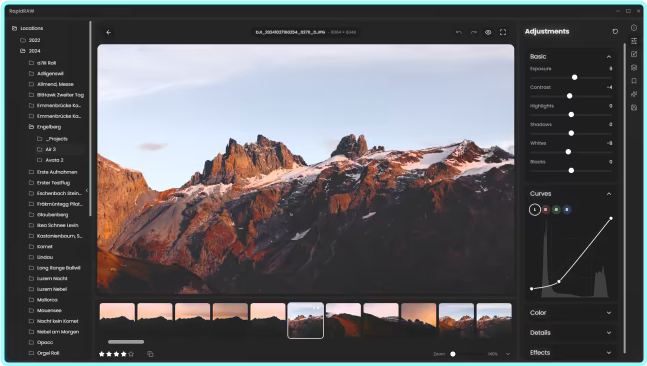The height and width of the screenshot is (366, 647).
Task: Collapse the Curves section
Action: coord(609,194)
